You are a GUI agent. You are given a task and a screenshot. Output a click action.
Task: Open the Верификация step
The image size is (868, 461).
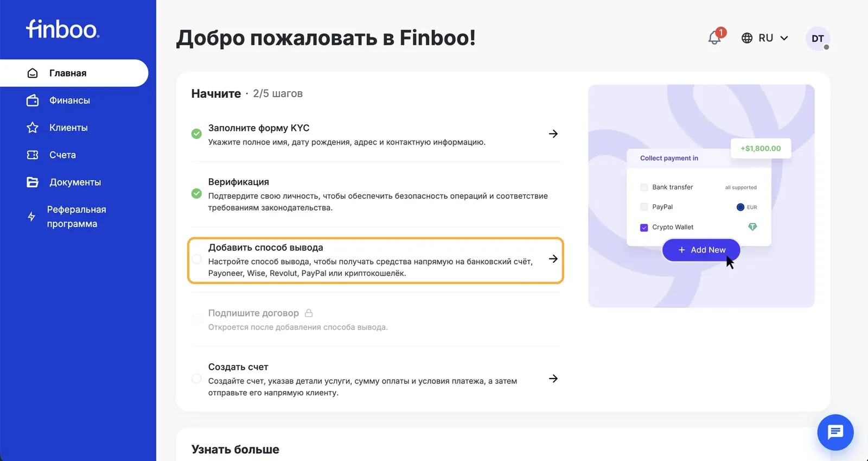(x=375, y=194)
